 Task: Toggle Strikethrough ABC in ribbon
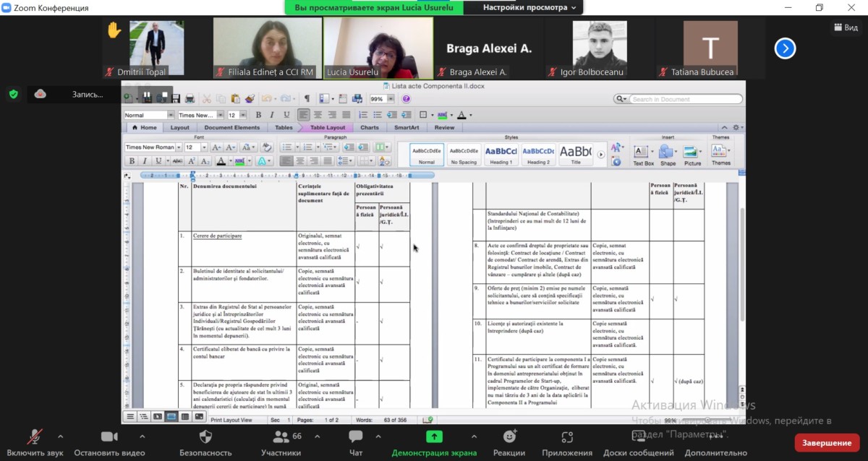[x=177, y=161]
